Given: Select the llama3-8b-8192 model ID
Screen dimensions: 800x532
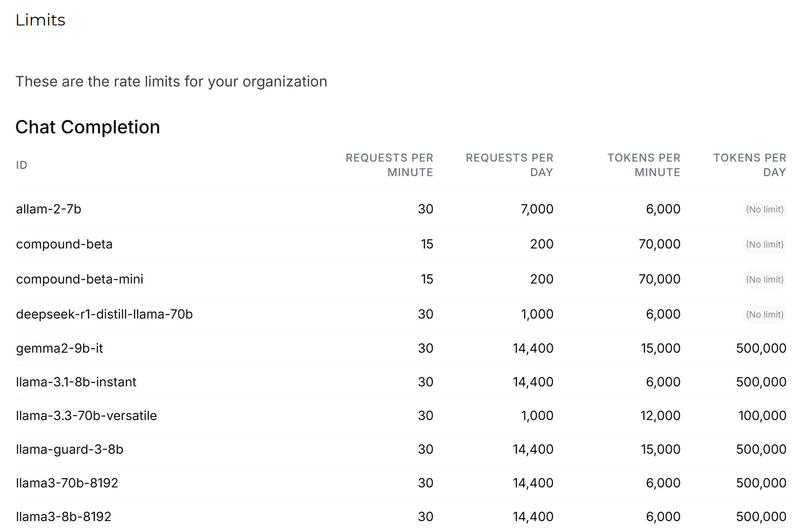Looking at the screenshot, I should coord(64,517).
